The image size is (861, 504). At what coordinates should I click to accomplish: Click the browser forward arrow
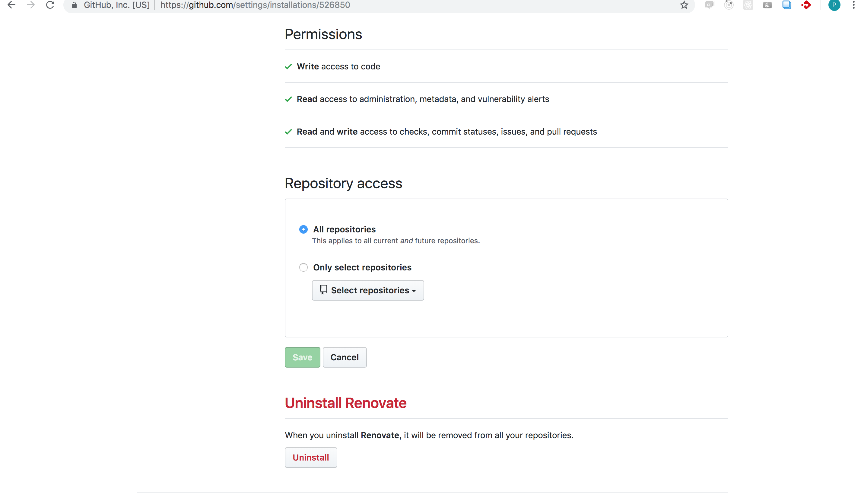pos(31,5)
